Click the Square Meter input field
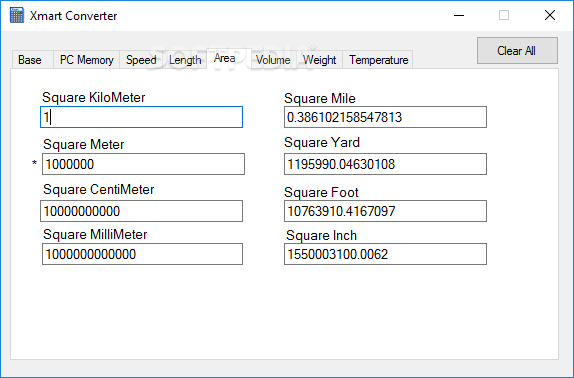Viewport: 574px width, 378px height. 143,164
